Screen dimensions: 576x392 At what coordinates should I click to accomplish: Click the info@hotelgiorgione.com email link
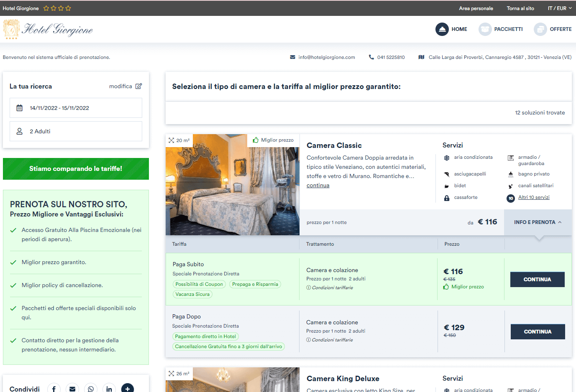(327, 57)
